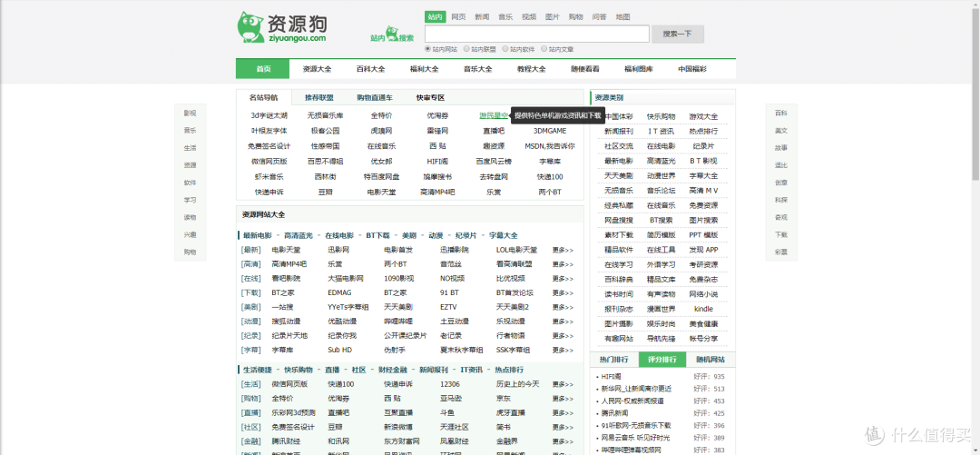980x455 pixels.
Task: Switch search scope to 网页 tab
Action: coord(458,17)
